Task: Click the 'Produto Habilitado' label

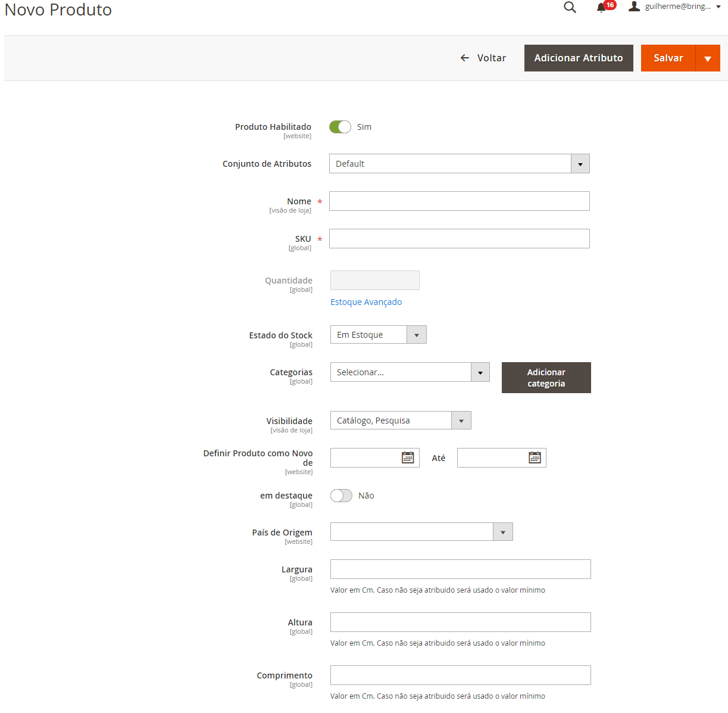Action: [x=273, y=127]
